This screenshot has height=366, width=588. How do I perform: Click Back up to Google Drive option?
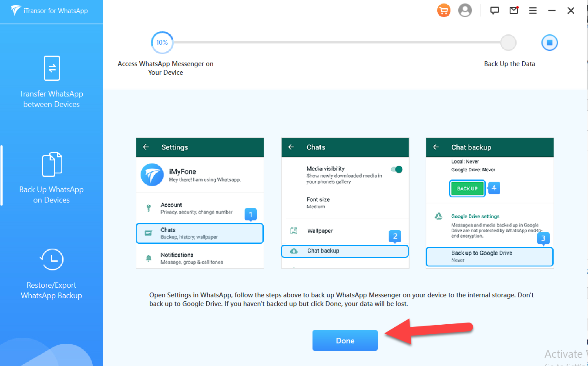[489, 256]
